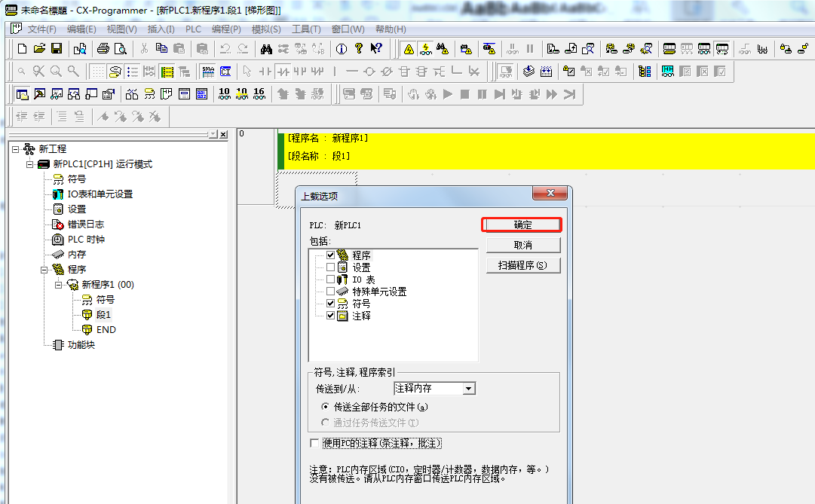Click the Paste toolbar icon
Screen dimensions: 815x504
(179, 49)
